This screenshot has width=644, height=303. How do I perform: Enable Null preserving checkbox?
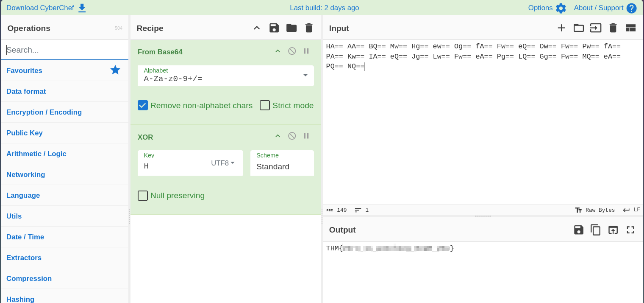point(143,196)
